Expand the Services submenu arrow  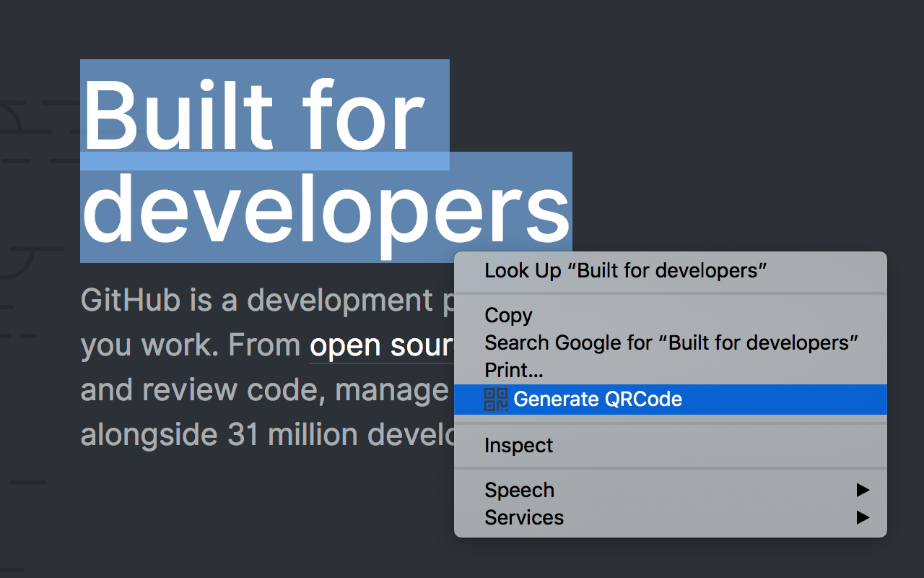click(862, 517)
